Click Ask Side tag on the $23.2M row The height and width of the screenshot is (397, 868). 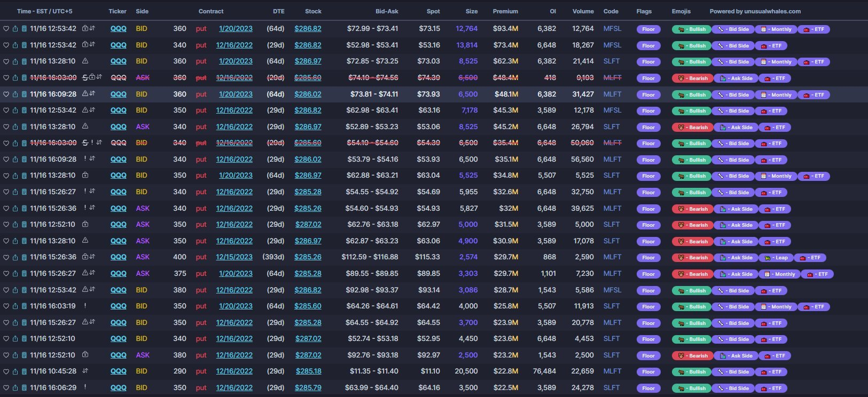click(x=736, y=356)
